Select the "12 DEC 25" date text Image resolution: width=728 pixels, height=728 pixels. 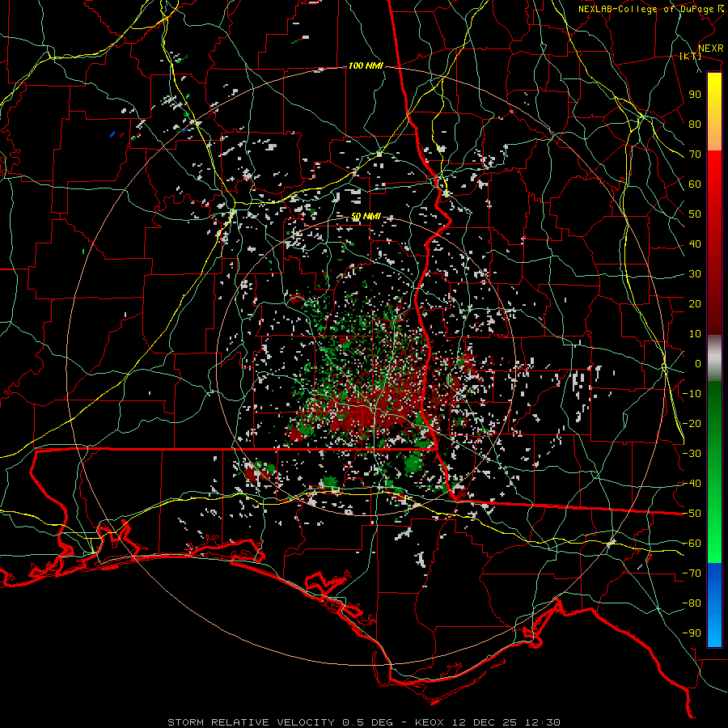point(484,722)
